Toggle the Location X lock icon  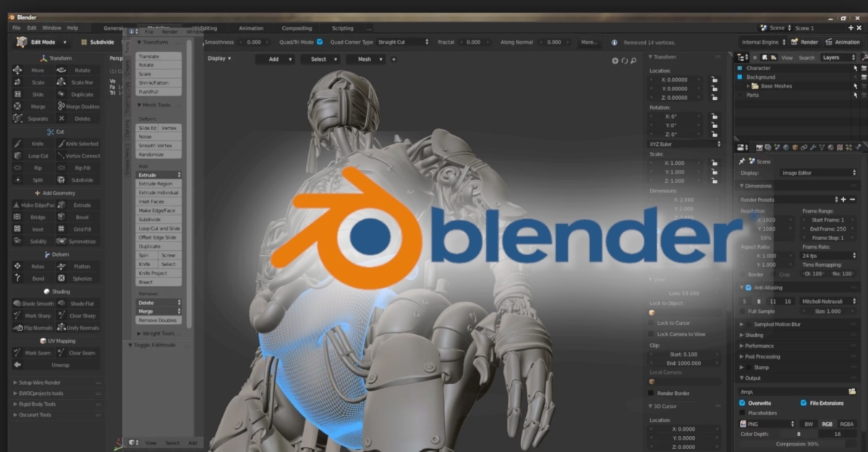pyautogui.click(x=713, y=80)
